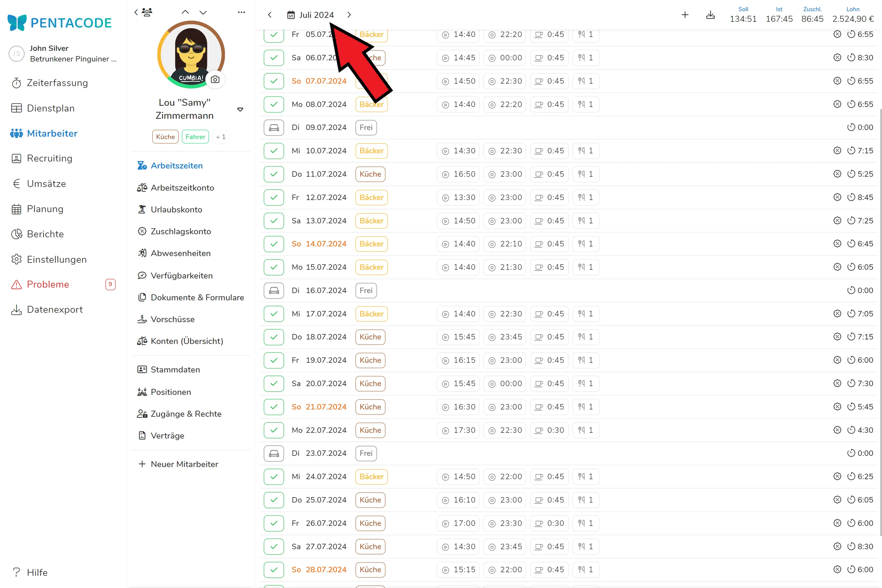
Task: Click surcharge icon on 10.07.2024 row
Action: (837, 151)
